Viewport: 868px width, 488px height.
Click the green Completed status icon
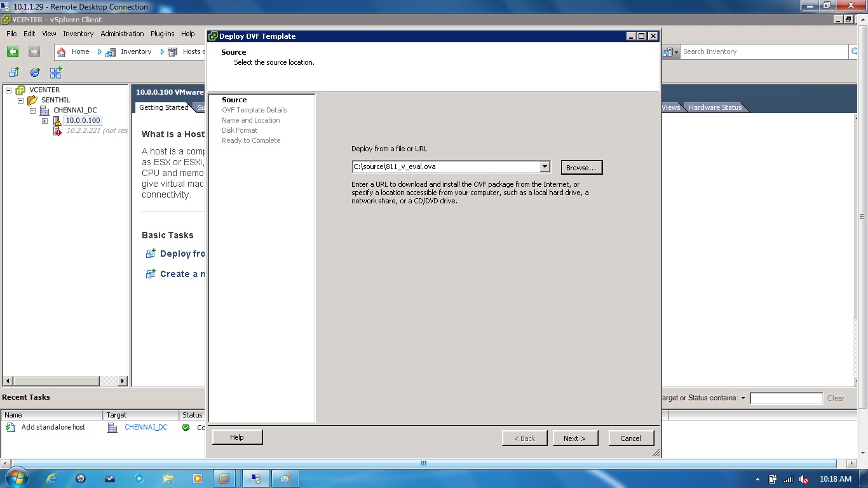[x=186, y=428]
